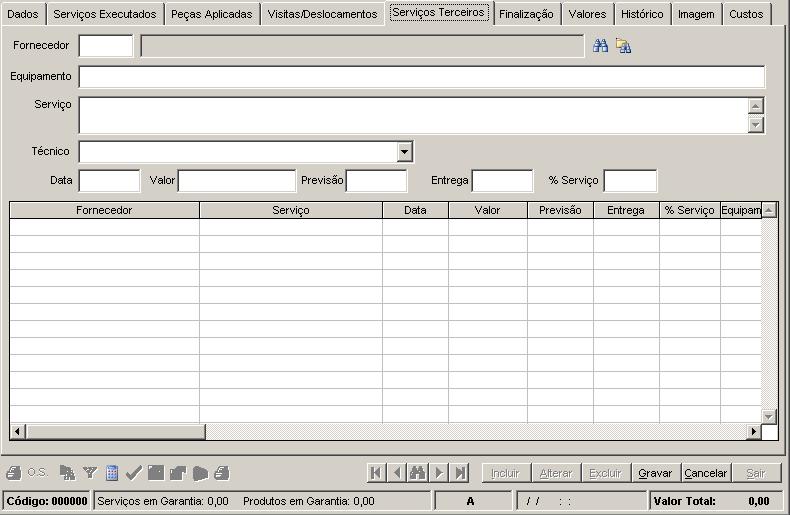Click the Valor Total status text
This screenshot has width=790, height=515.
point(684,501)
